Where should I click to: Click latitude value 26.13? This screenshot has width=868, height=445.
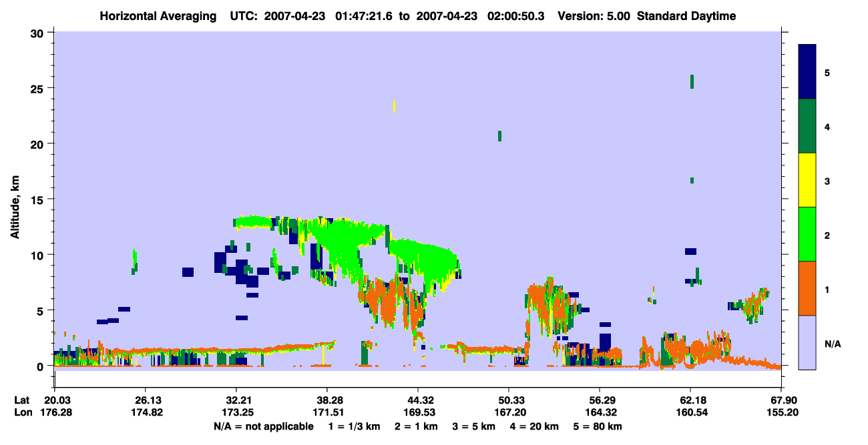click(146, 400)
